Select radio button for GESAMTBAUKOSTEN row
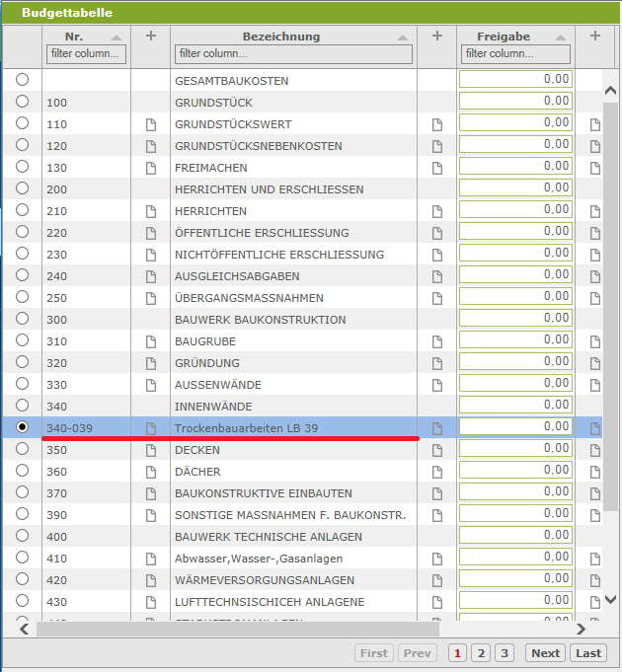Image resolution: width=622 pixels, height=672 pixels. pyautogui.click(x=22, y=81)
